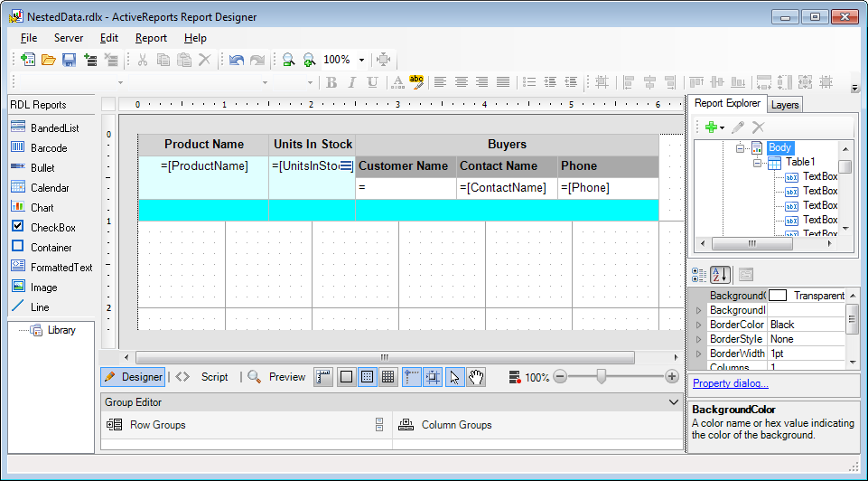
Task: Click the BackgroundColor Transparent swatch
Action: [x=778, y=296]
